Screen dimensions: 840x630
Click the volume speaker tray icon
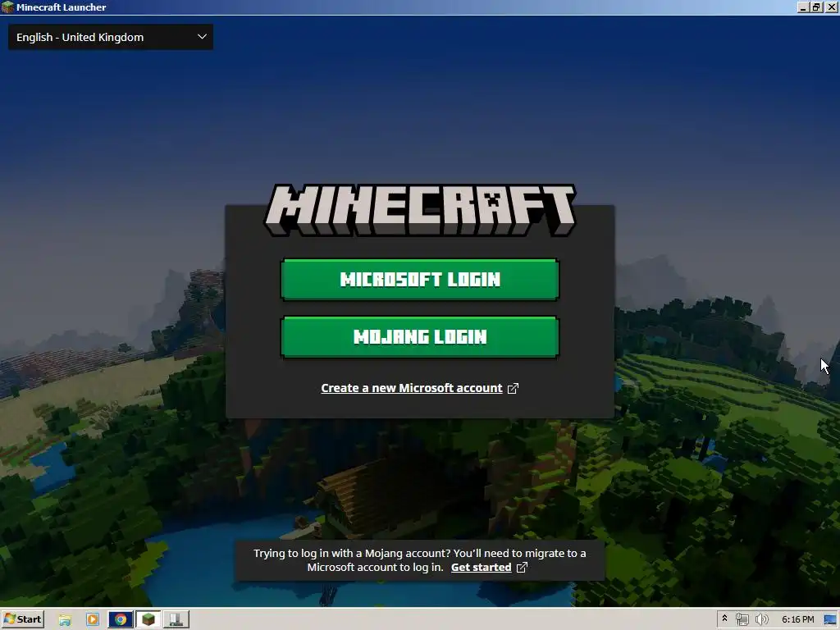coord(761,620)
